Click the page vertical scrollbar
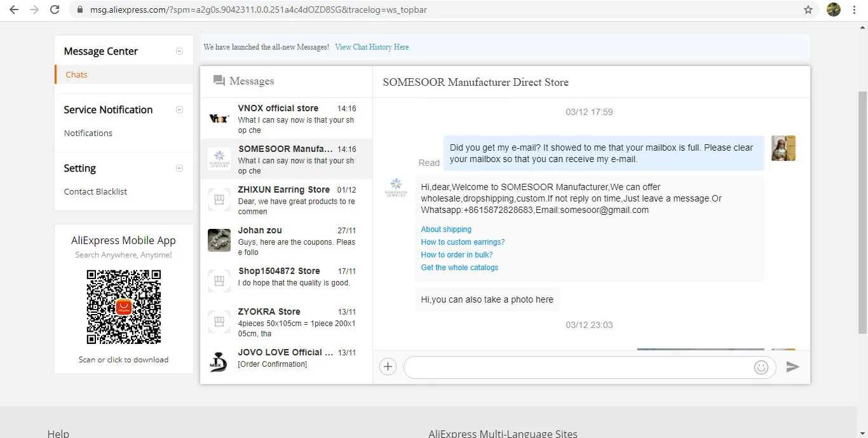This screenshot has width=868, height=438. pos(862,213)
